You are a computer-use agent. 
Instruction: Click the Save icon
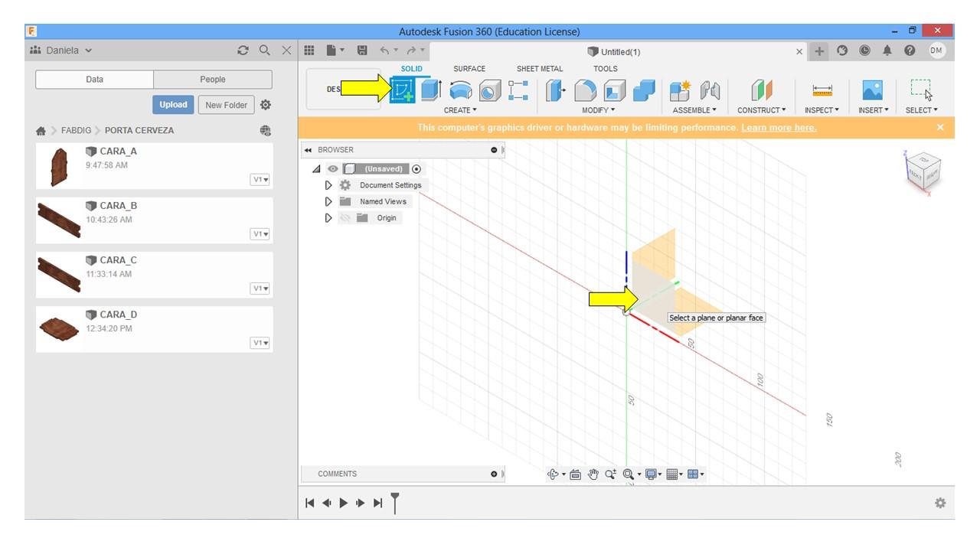363,51
